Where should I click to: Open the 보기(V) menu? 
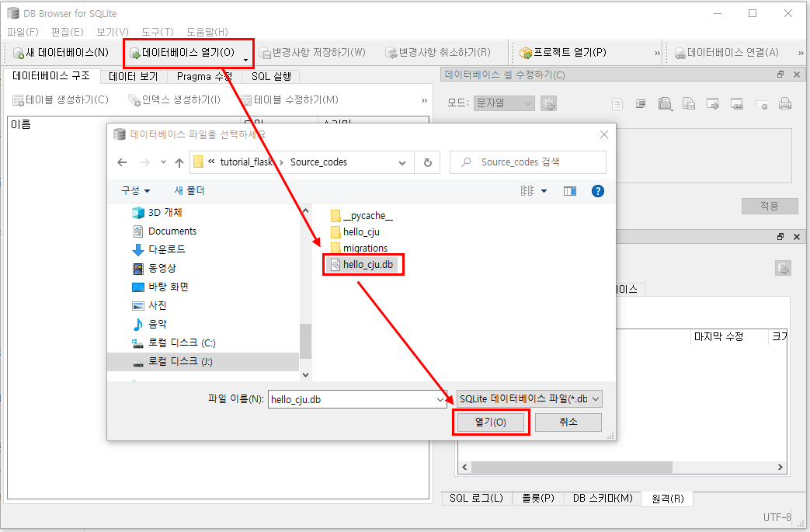(113, 32)
